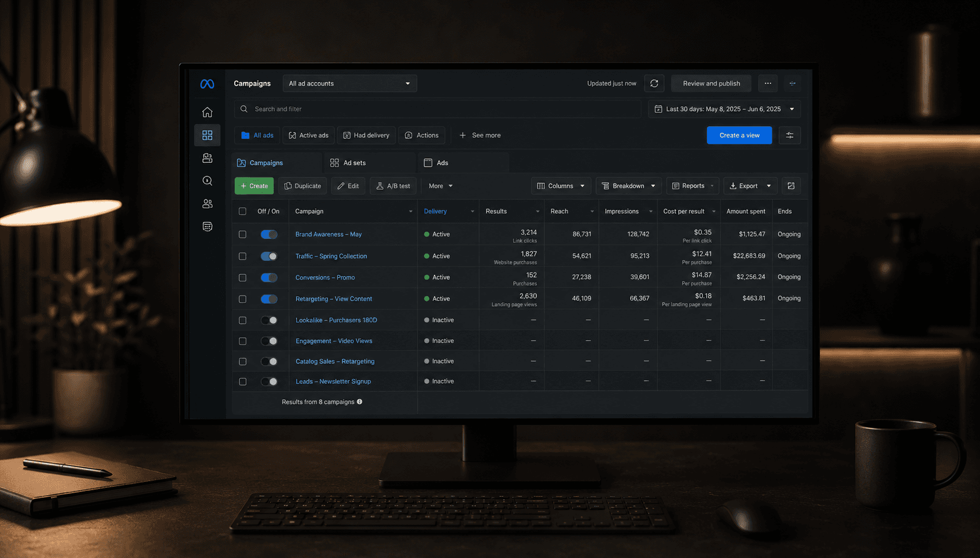
Task: Open the Reach column header menu
Action: (592, 212)
